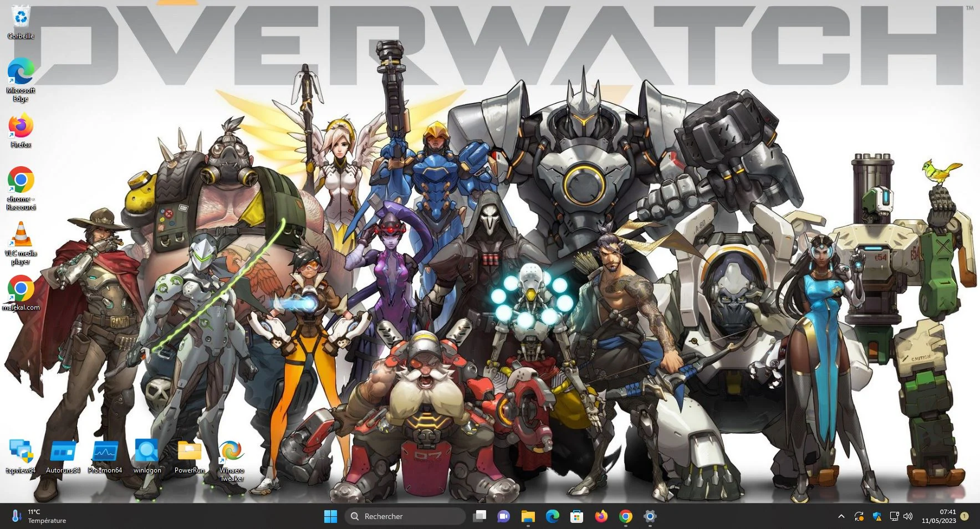The height and width of the screenshot is (529, 980).
Task: Expand hidden system tray icons chevron
Action: [841, 516]
